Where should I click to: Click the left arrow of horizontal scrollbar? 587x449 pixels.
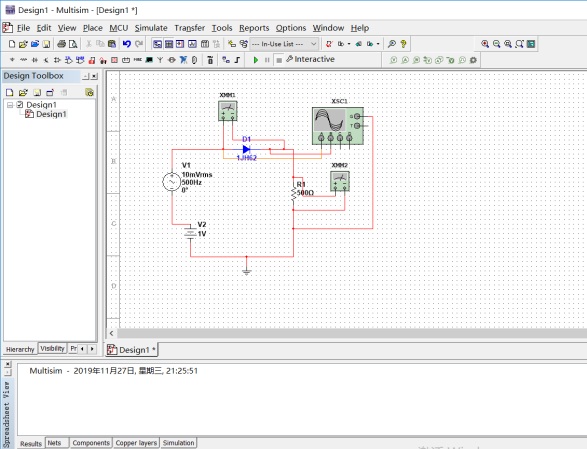pos(112,333)
